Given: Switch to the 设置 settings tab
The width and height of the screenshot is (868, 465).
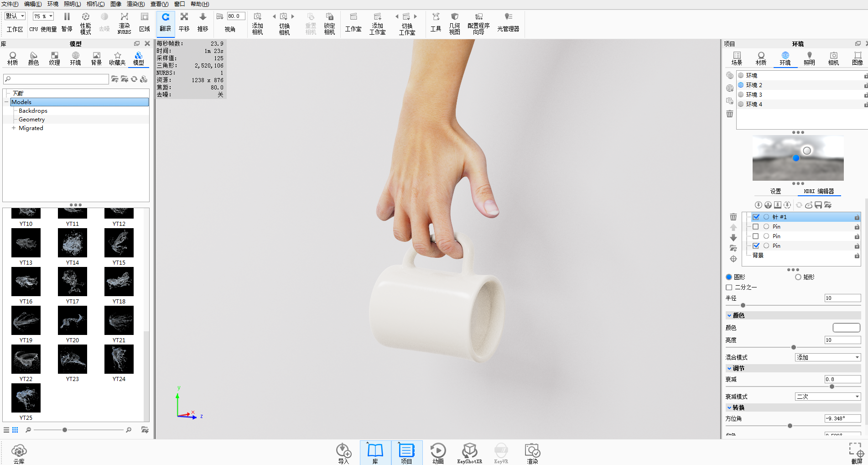Looking at the screenshot, I should pos(775,191).
